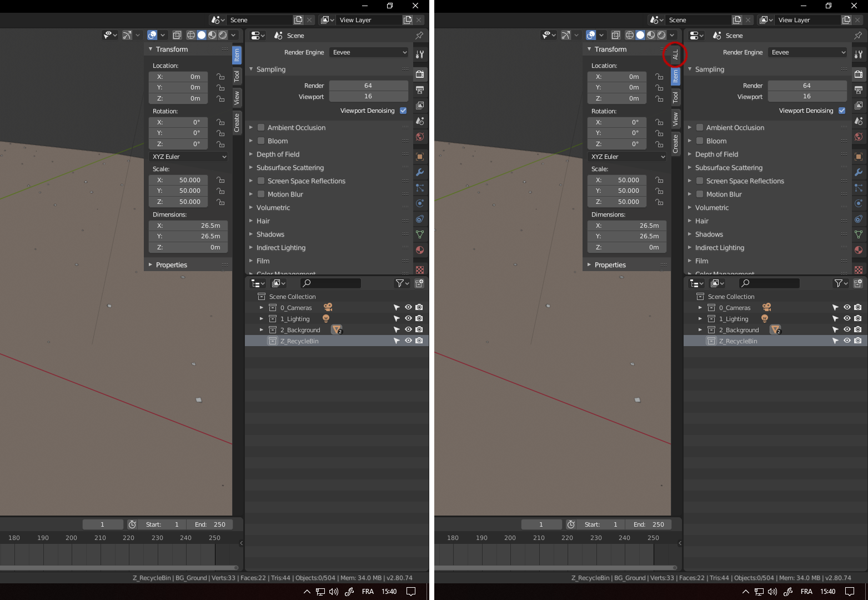Select rendered shading mode in right viewport
The image size is (868, 600).
click(x=661, y=35)
